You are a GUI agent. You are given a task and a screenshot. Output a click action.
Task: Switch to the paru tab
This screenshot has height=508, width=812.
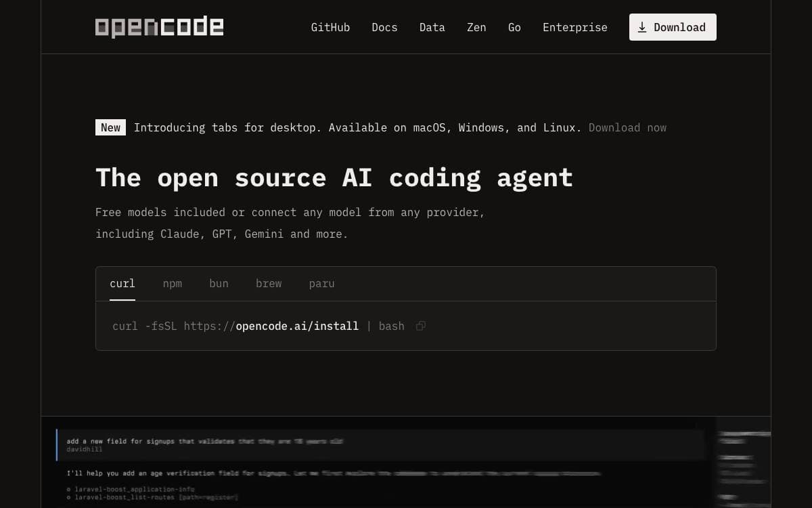pos(321,284)
